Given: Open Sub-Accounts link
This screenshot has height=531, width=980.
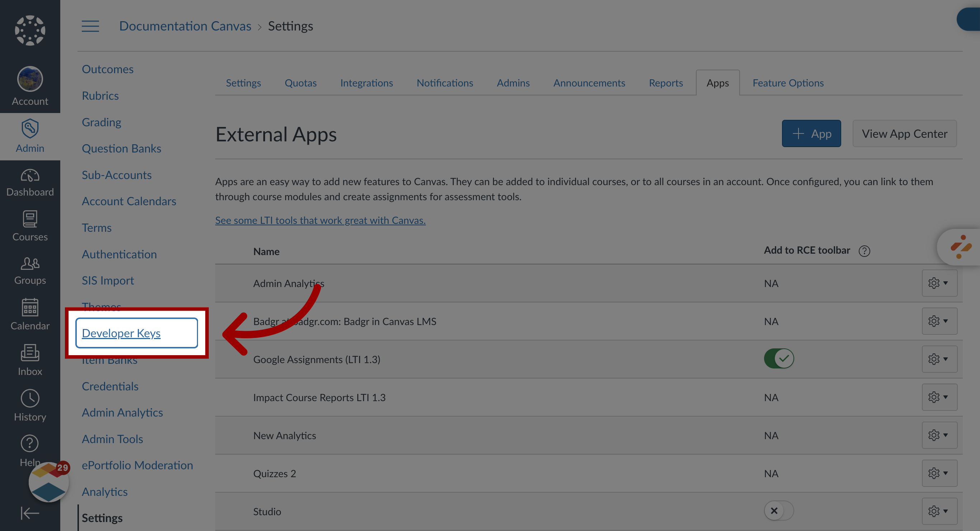Looking at the screenshot, I should tap(117, 175).
